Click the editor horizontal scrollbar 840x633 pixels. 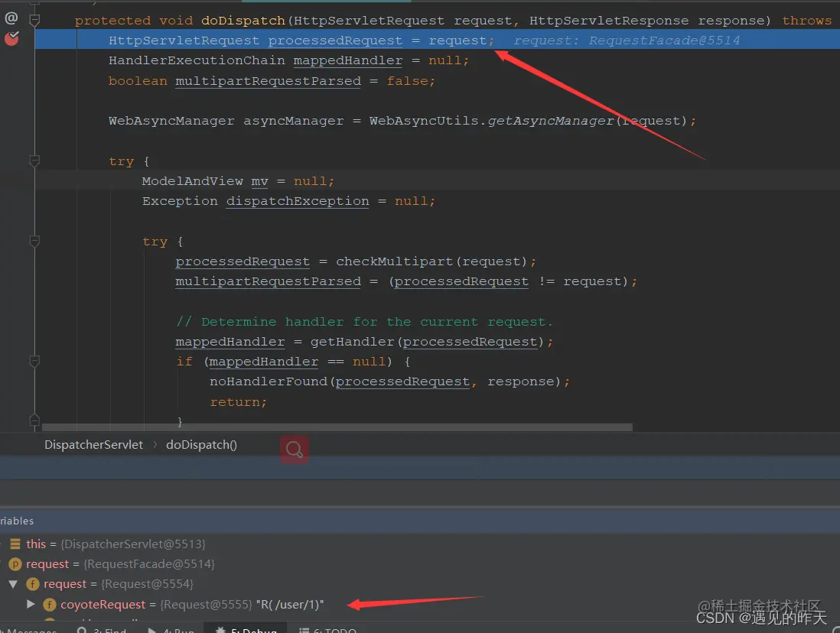(x=337, y=427)
